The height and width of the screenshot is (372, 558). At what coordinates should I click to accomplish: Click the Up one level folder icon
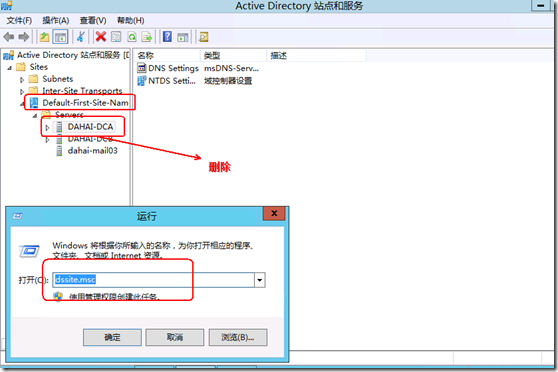[44, 37]
